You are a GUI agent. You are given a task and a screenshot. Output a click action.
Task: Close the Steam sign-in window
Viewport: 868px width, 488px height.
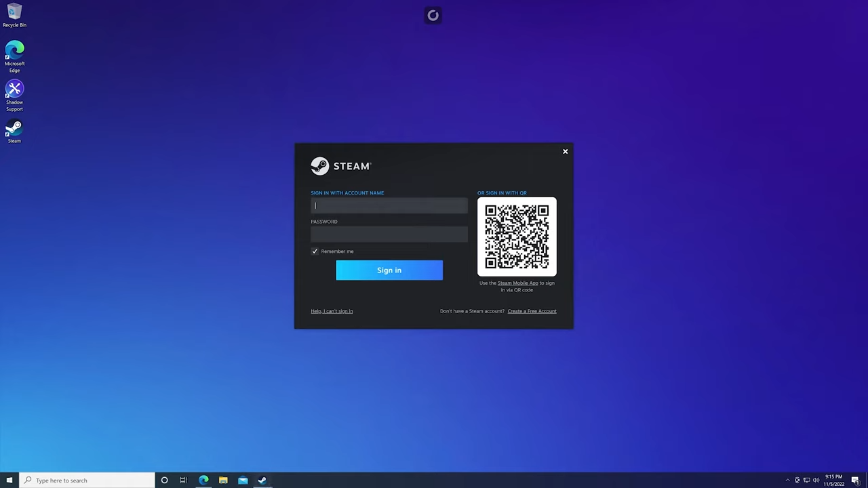(565, 152)
